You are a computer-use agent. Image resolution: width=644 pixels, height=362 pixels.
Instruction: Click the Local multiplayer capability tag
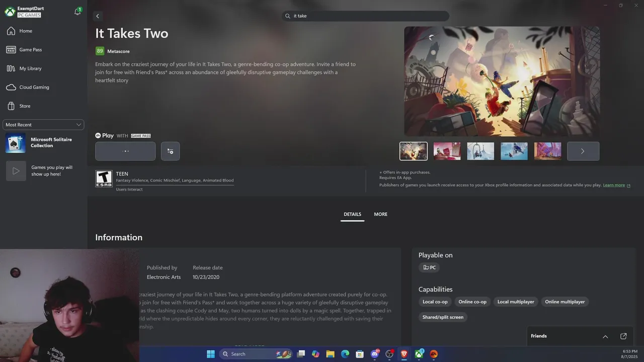tap(516, 302)
